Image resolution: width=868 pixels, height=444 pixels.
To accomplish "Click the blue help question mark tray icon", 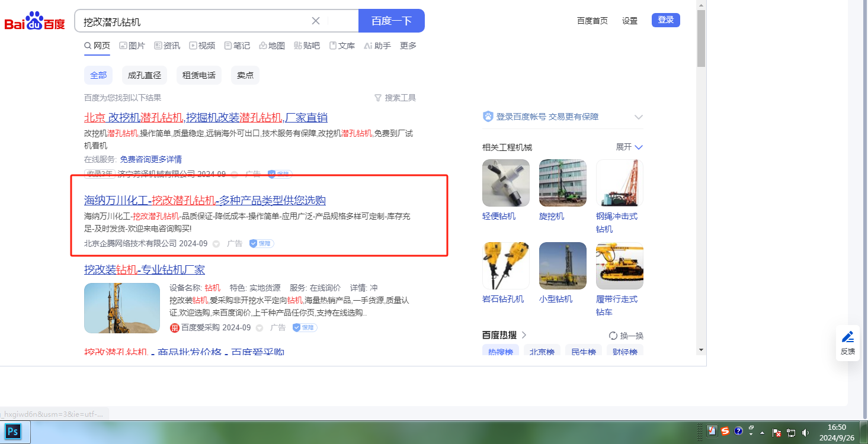I will [738, 431].
